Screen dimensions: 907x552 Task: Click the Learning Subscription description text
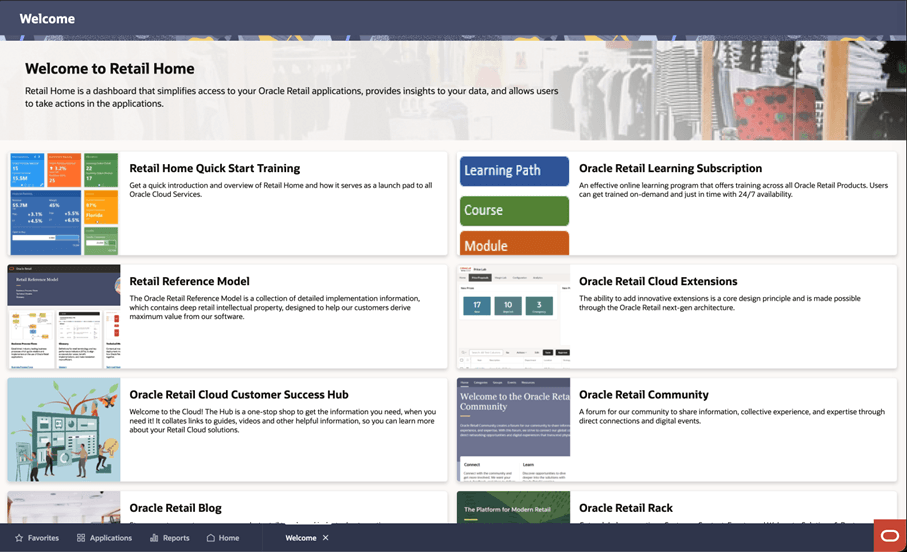point(733,190)
